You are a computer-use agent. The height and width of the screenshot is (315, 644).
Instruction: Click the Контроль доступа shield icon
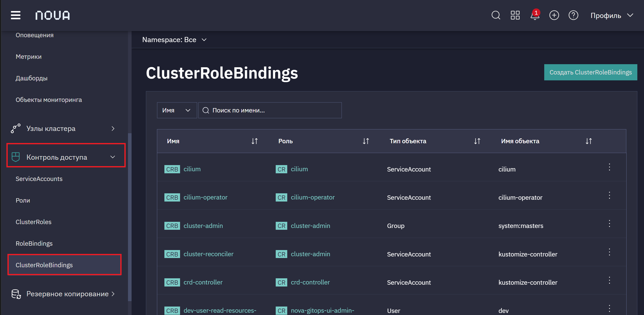16,157
